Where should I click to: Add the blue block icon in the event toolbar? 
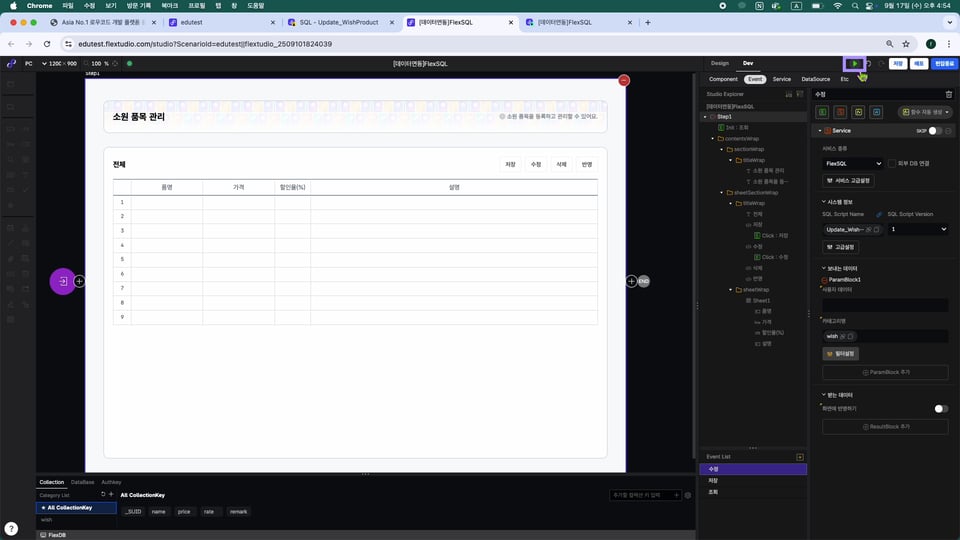(x=876, y=112)
